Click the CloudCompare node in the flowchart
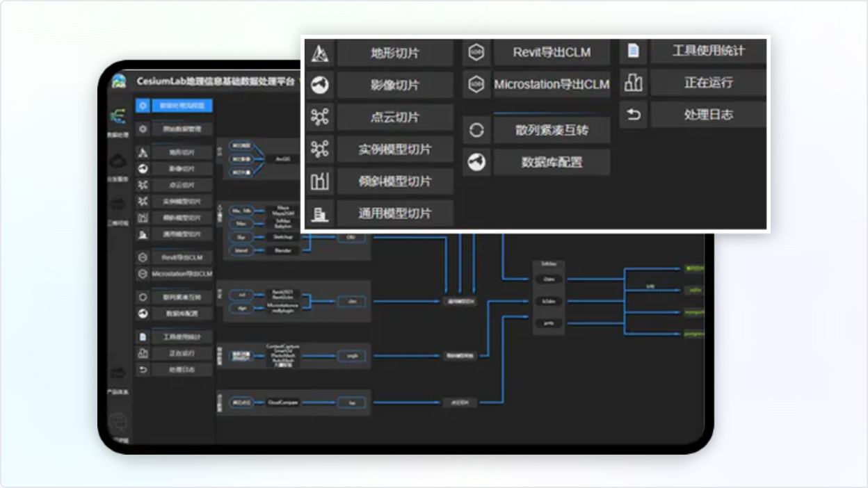The height and width of the screenshot is (488, 868). (282, 402)
